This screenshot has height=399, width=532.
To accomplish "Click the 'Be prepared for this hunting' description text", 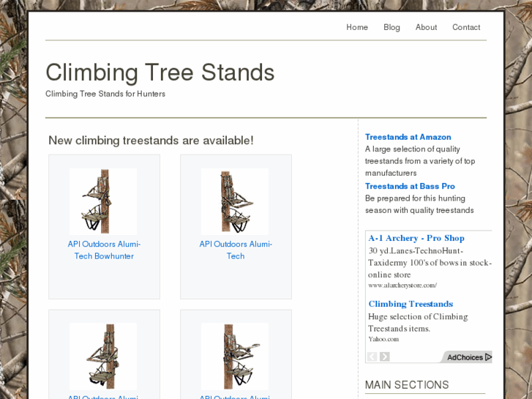I will coord(415,198).
